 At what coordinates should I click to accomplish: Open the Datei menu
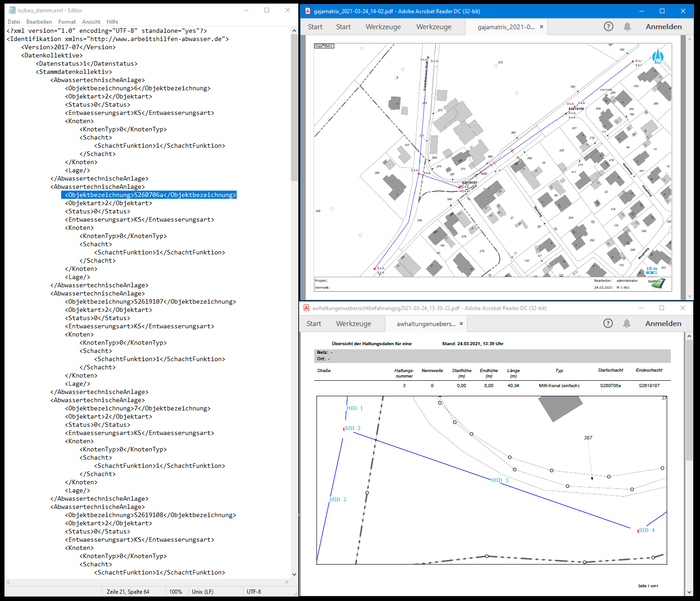(x=14, y=22)
